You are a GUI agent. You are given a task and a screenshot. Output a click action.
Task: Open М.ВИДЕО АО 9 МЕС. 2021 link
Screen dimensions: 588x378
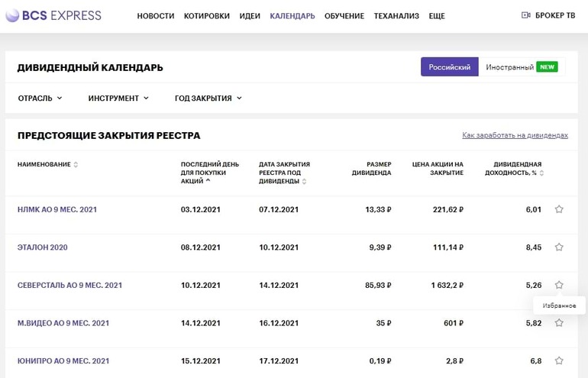point(63,323)
